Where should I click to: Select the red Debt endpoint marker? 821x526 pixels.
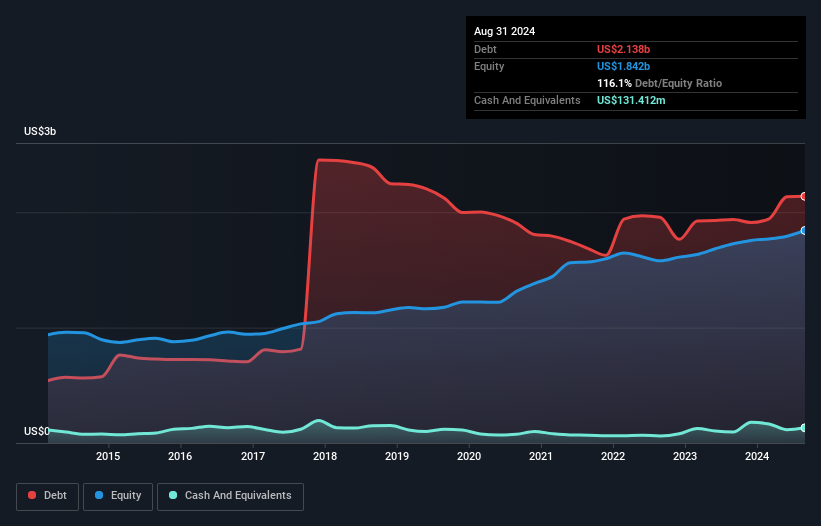point(804,196)
